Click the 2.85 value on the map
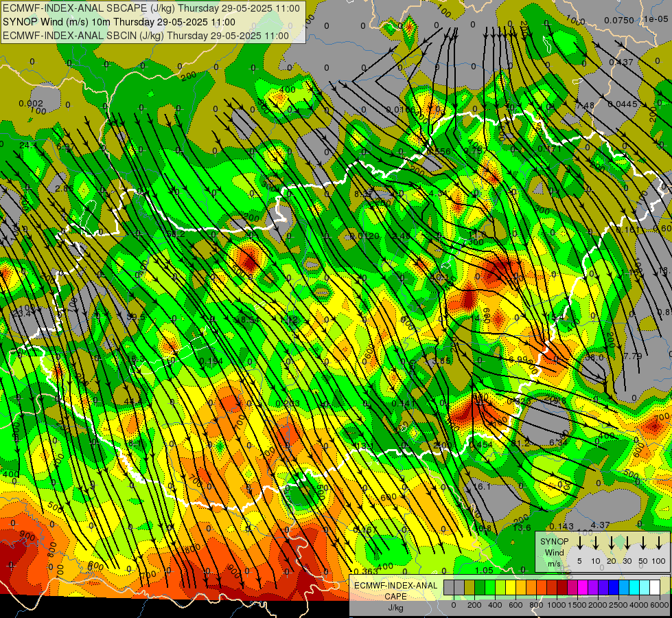 pyautogui.click(x=65, y=189)
